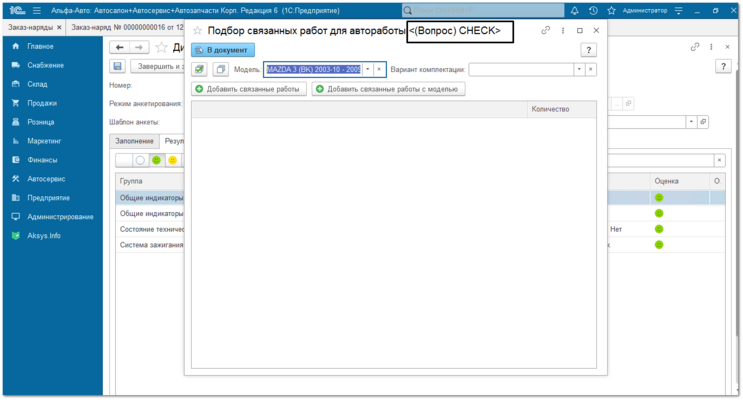Click the green check-all icon button
743x400 pixels.
200,70
